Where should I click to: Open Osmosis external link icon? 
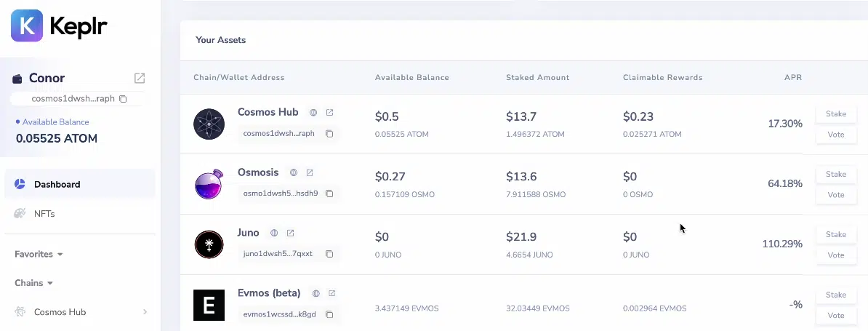coord(310,172)
